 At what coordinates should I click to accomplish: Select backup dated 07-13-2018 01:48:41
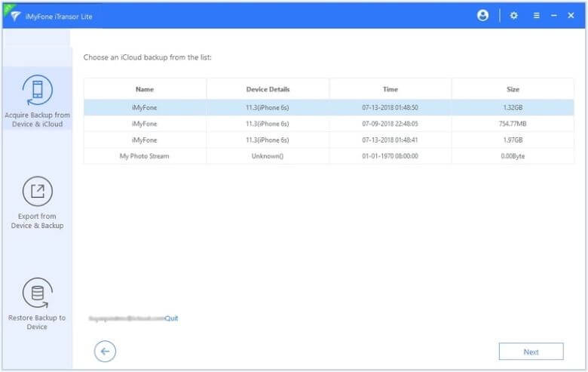tap(329, 140)
